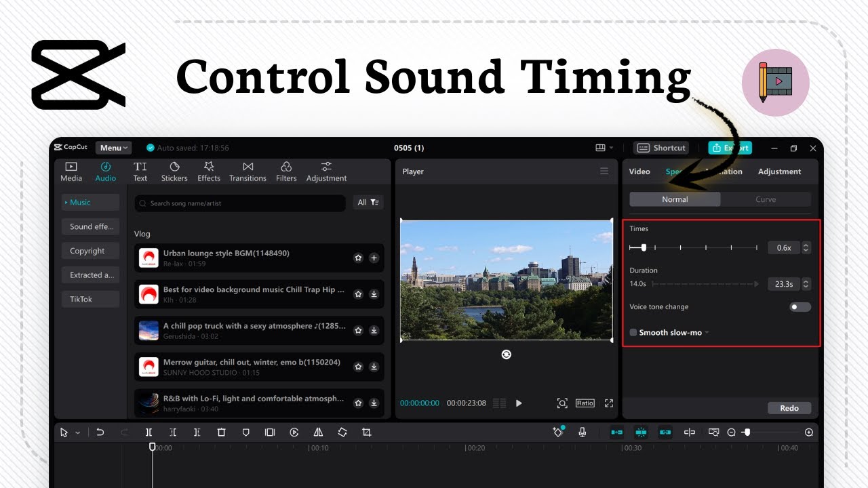This screenshot has width=868, height=488.
Task: Select Copyright category
Action: tap(91, 251)
